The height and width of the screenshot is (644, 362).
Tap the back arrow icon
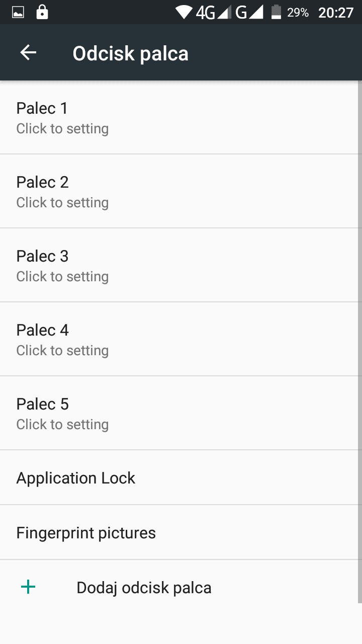click(x=28, y=53)
